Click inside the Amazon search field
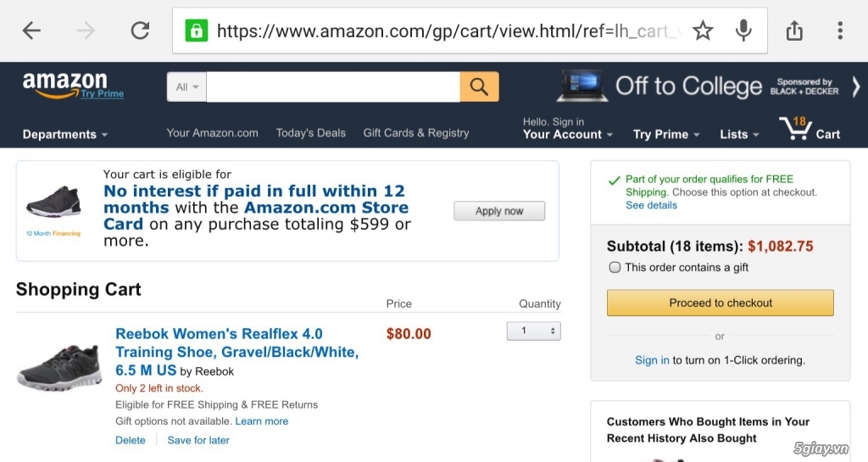This screenshot has height=462, width=868. 333,86
